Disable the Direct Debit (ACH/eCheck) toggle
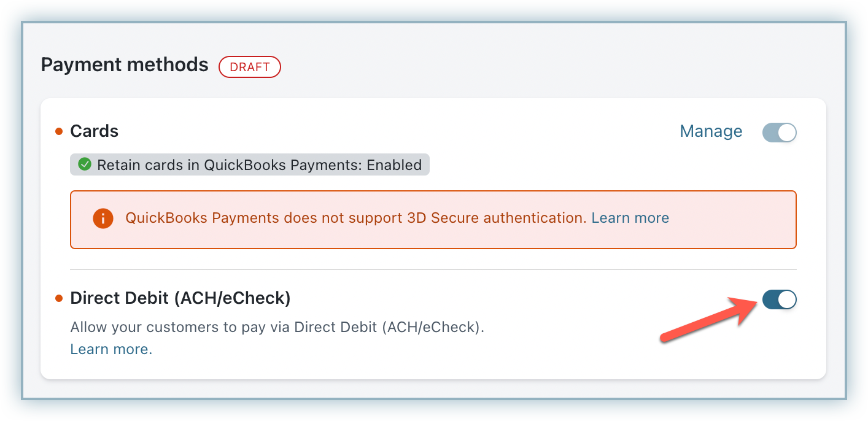Image resolution: width=868 pixels, height=421 pixels. [779, 299]
